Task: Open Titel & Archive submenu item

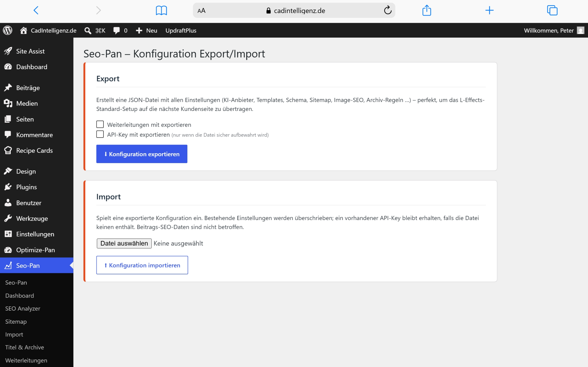Action: pos(25,347)
